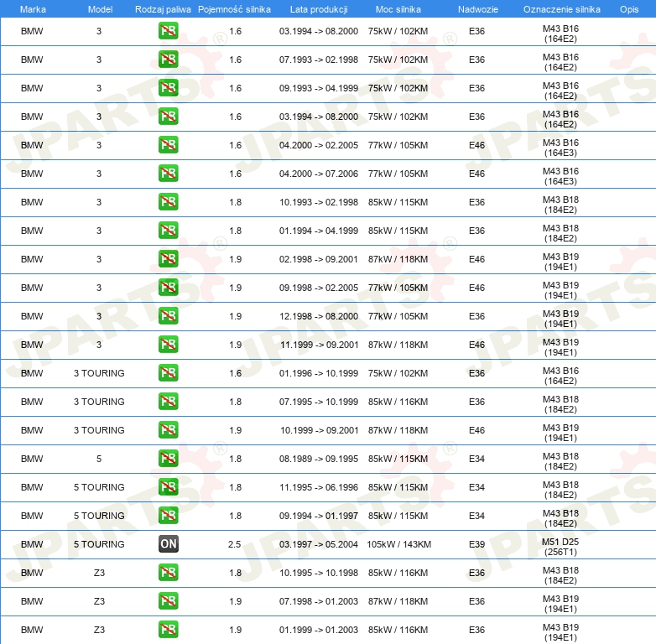Image resolution: width=656 pixels, height=644 pixels.
Task: Click the petrol icon in the 3 TOURING 1.8 row
Action: pyautogui.click(x=168, y=401)
